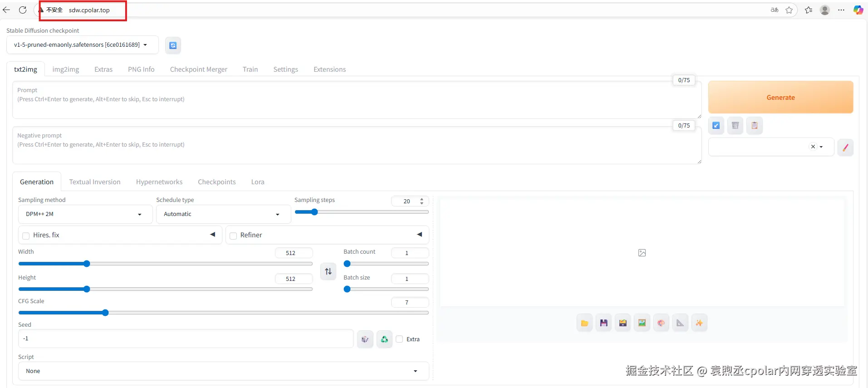The image size is (868, 388).
Task: Enable the Refiner checkbox
Action: (x=233, y=236)
